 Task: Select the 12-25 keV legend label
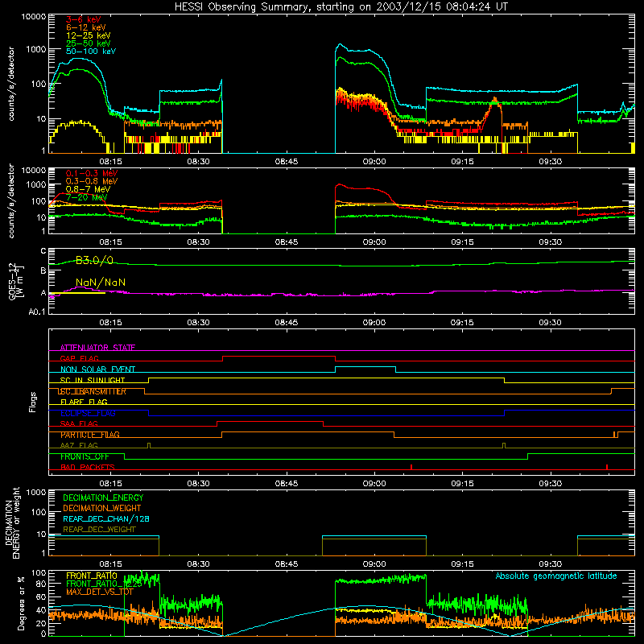coord(89,35)
